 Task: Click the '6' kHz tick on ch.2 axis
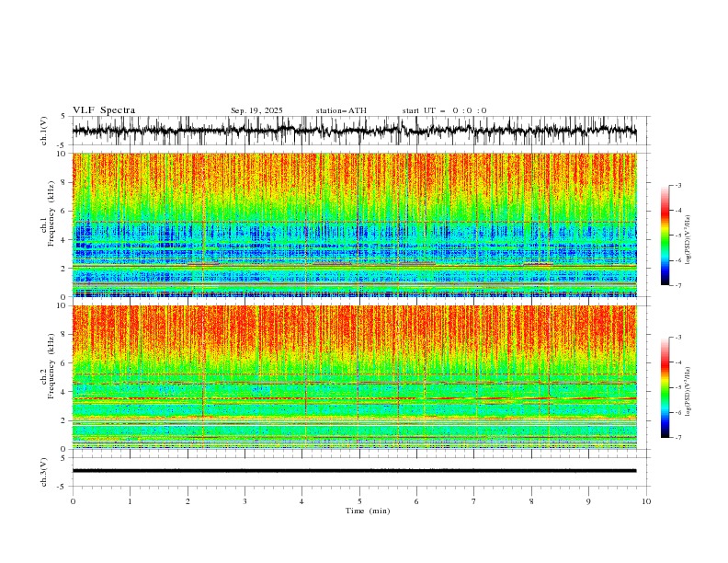64,363
